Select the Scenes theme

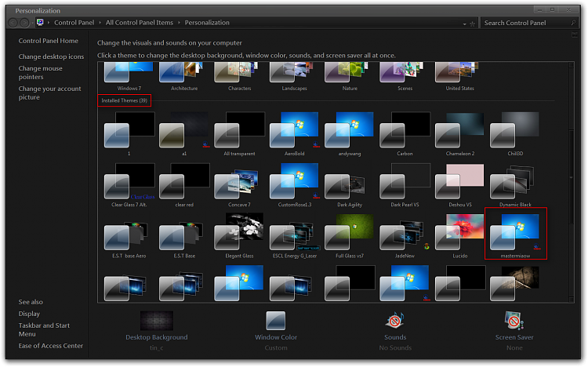pyautogui.click(x=405, y=77)
